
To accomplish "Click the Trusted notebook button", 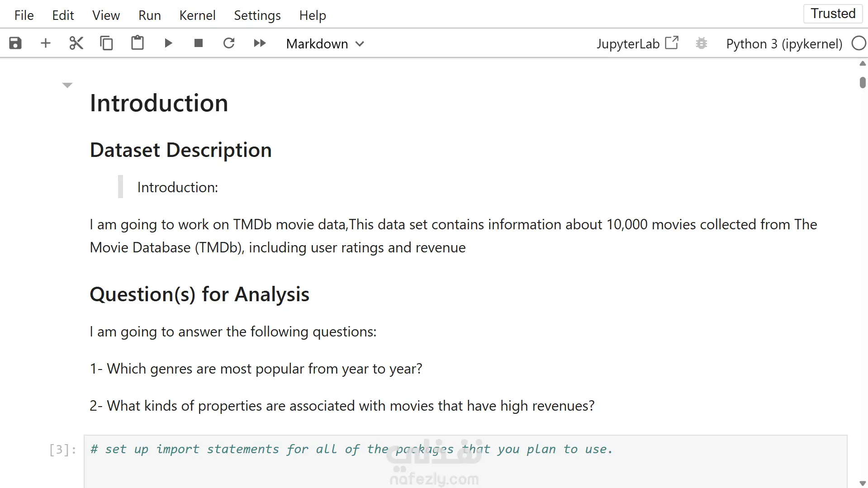I will click(x=833, y=14).
